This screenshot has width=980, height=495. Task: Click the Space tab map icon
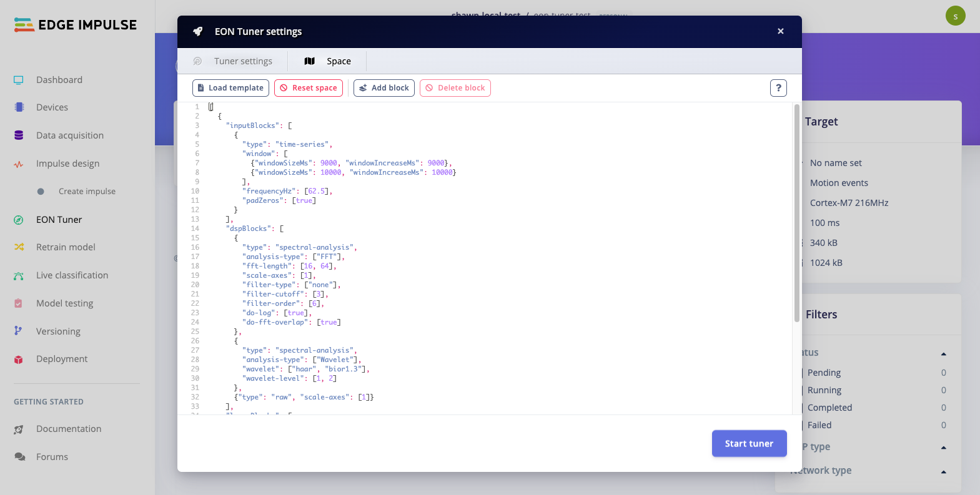click(310, 61)
